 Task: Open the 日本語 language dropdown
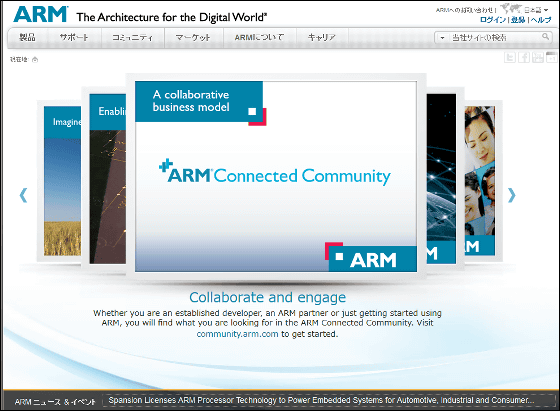(536, 10)
